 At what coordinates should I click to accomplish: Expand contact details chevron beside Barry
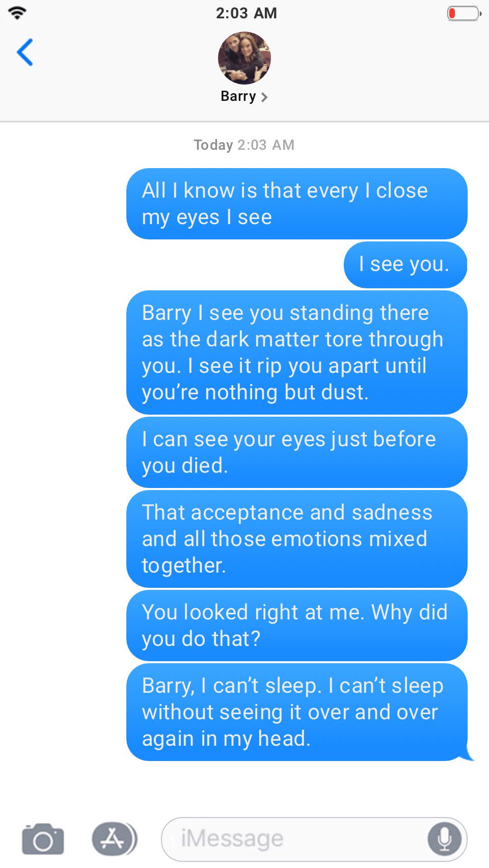coord(264,97)
